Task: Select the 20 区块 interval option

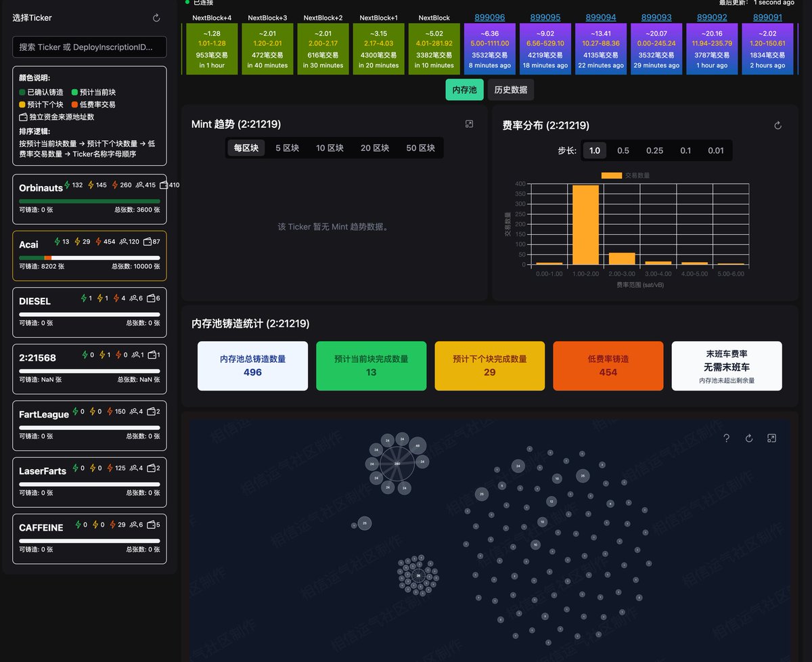Action: (x=375, y=148)
